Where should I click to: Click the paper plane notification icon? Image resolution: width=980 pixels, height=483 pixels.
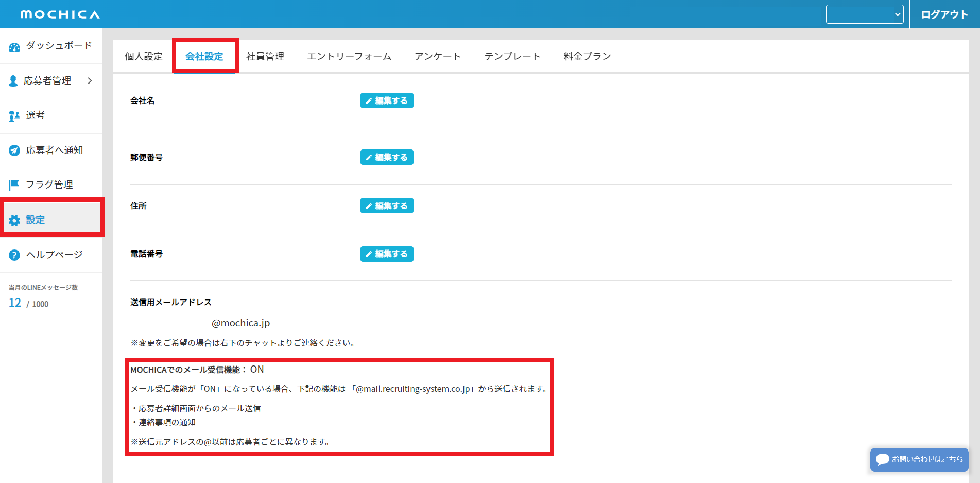click(14, 151)
